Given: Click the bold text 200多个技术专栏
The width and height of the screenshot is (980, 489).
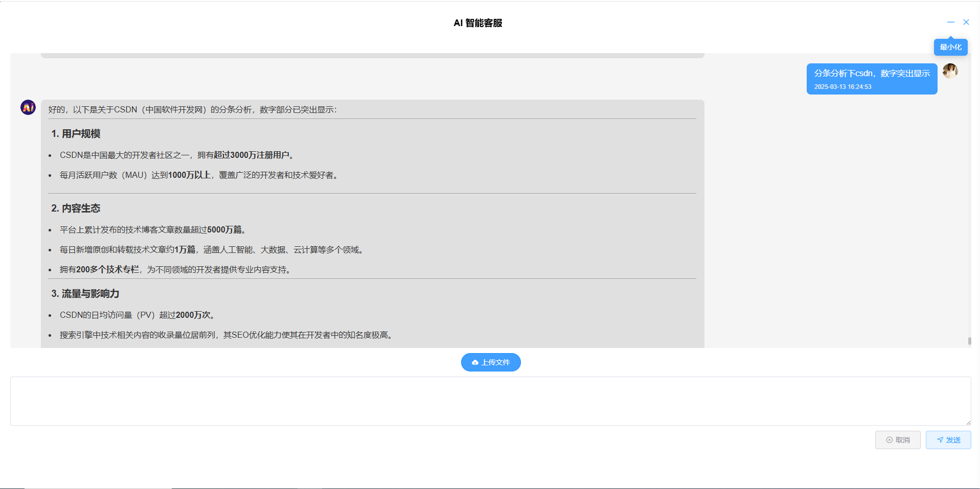Looking at the screenshot, I should pyautogui.click(x=108, y=269).
